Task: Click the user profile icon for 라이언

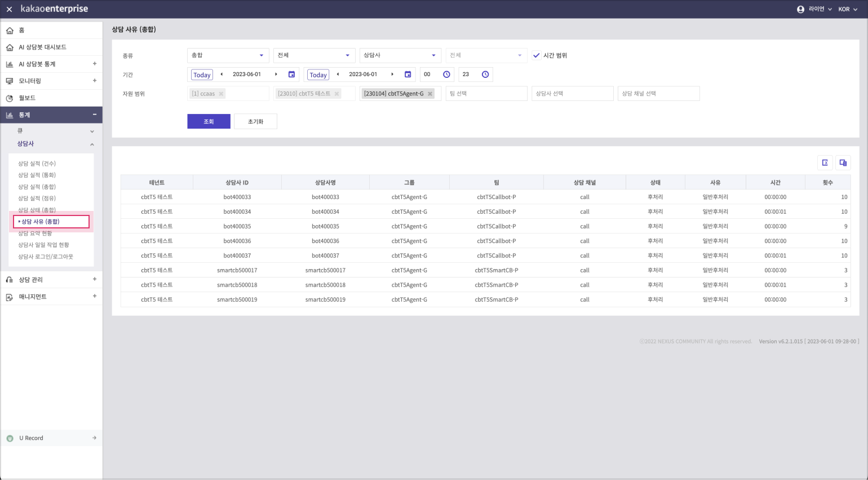Action: 800,10
